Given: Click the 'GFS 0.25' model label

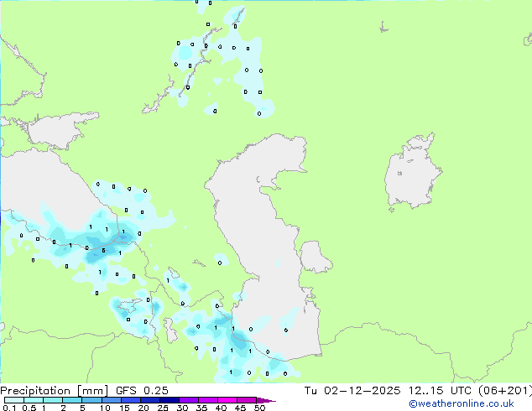Looking at the screenshot, I should coord(142,391).
